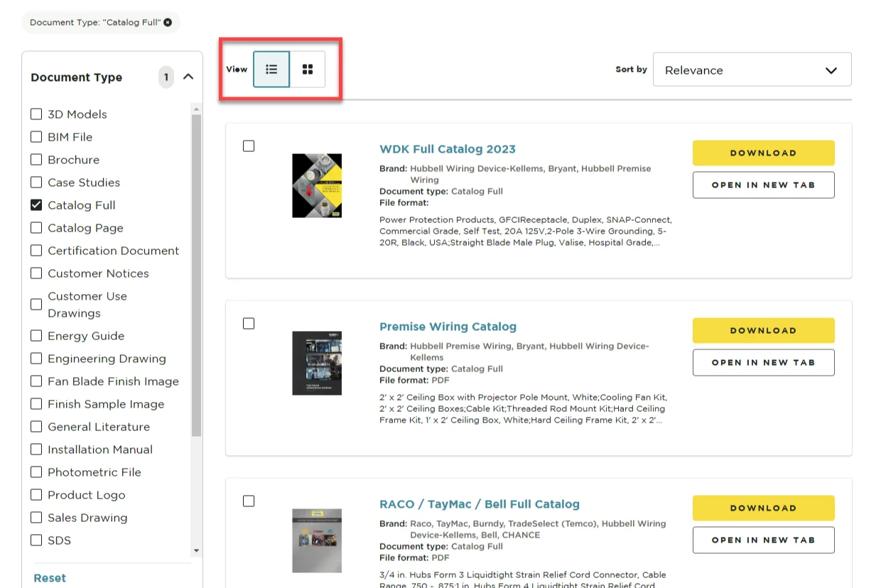Image resolution: width=881 pixels, height=588 pixels.
Task: Switch to grid view icon
Action: [308, 70]
